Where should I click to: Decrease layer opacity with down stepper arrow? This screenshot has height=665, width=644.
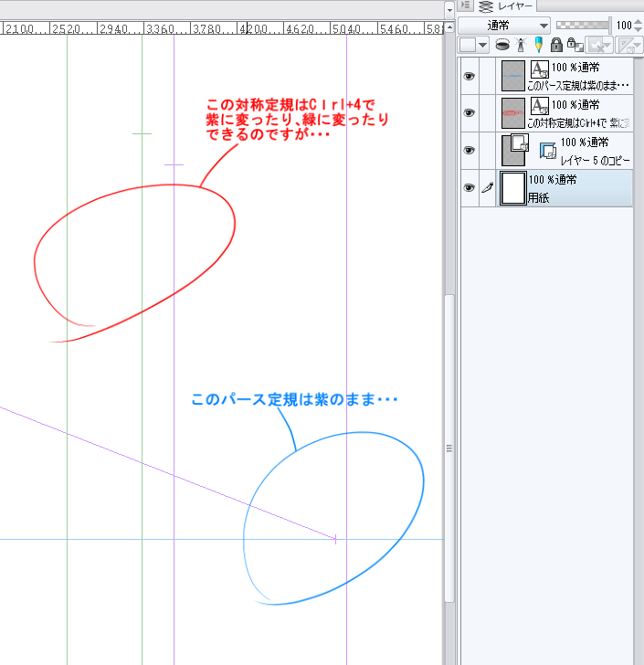pyautogui.click(x=638, y=29)
